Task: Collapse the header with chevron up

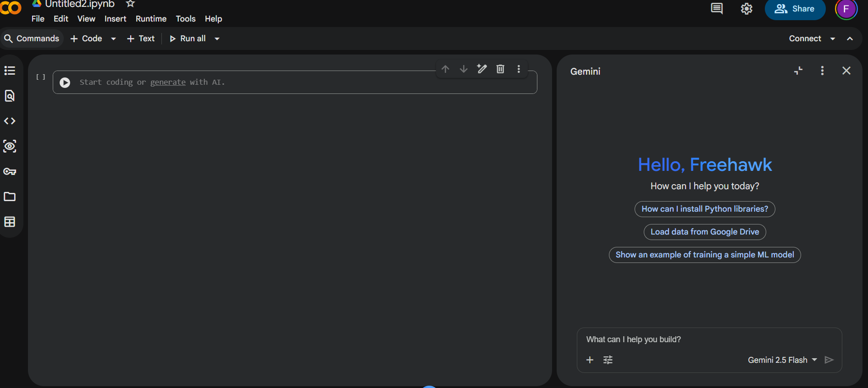Action: click(850, 39)
